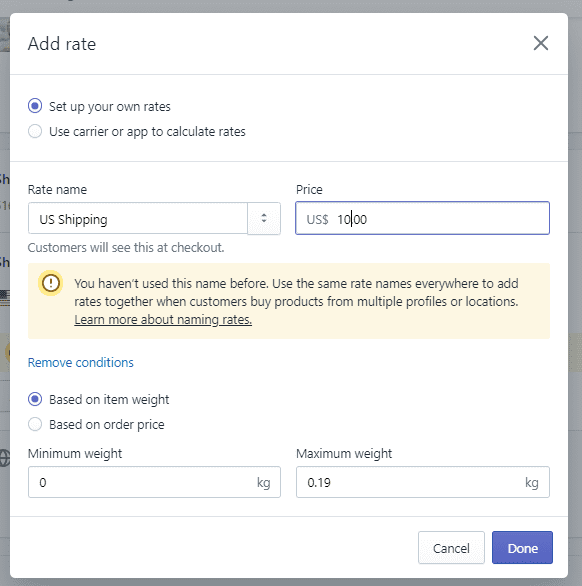Click the Rate name field containing US Shipping
Screen dimensions: 582x586
pos(138,219)
